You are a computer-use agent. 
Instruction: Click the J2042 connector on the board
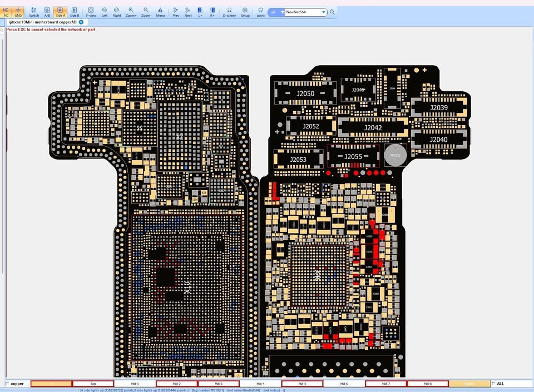click(x=373, y=127)
